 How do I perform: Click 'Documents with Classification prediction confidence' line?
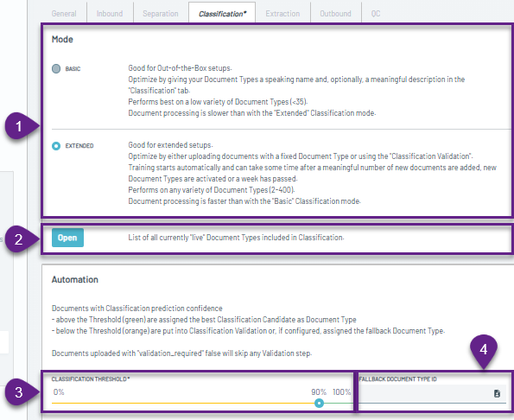(137, 309)
